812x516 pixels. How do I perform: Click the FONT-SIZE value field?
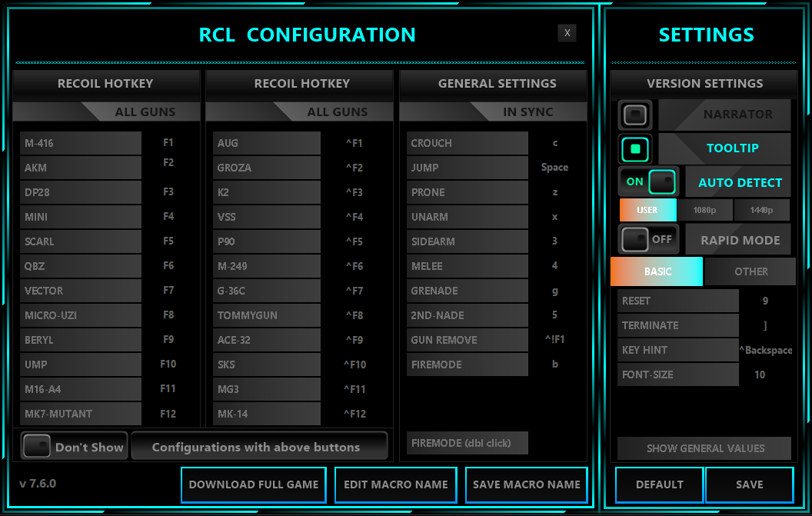pos(759,375)
